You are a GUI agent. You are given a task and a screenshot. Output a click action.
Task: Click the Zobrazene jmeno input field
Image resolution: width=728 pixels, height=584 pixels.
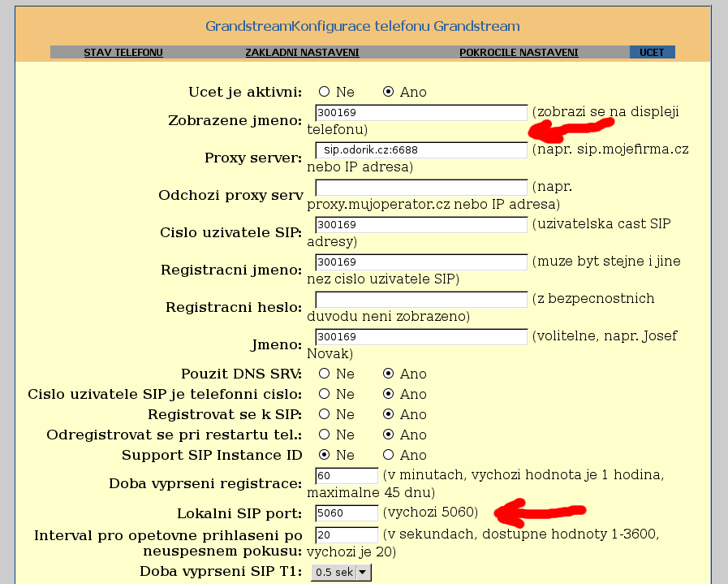tap(421, 113)
